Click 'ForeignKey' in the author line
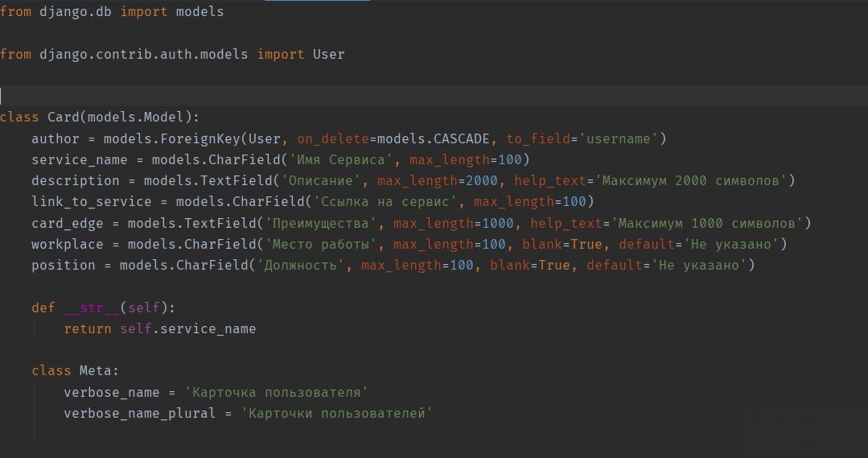The height and width of the screenshot is (458, 868). 200,139
